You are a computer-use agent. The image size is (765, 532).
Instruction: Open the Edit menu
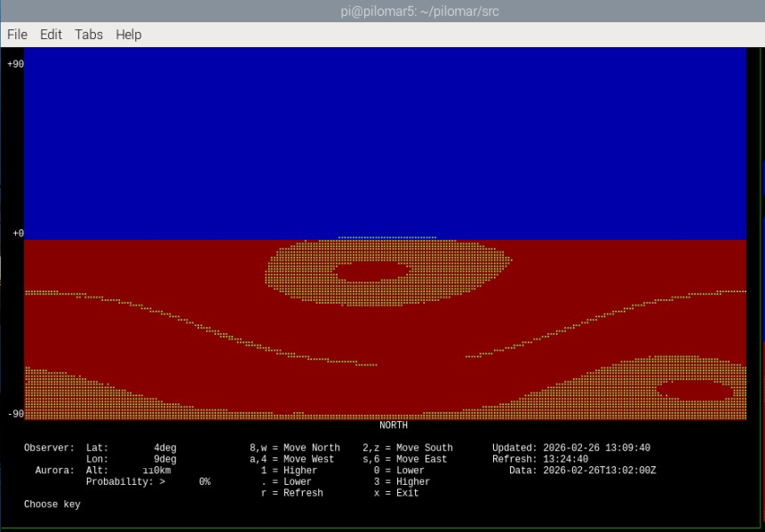[x=51, y=35]
